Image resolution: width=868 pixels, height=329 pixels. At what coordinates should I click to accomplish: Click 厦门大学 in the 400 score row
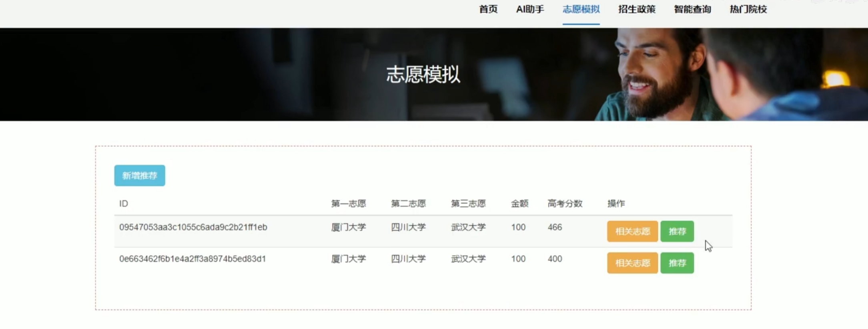(349, 259)
